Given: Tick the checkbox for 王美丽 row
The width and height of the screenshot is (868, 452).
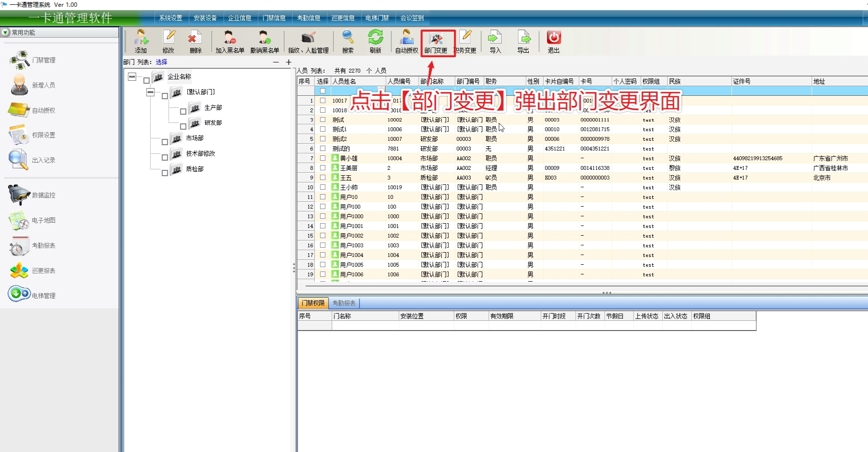Looking at the screenshot, I should click(x=323, y=168).
